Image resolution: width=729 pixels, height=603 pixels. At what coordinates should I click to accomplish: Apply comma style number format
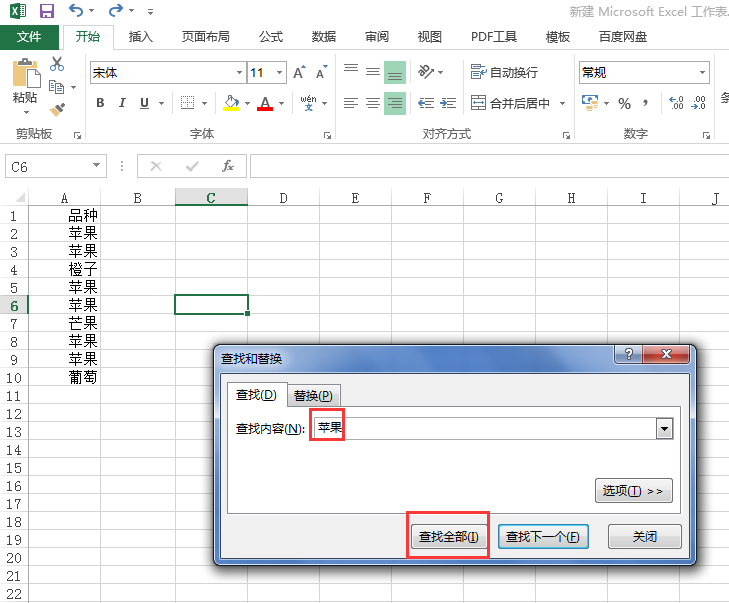coord(645,103)
